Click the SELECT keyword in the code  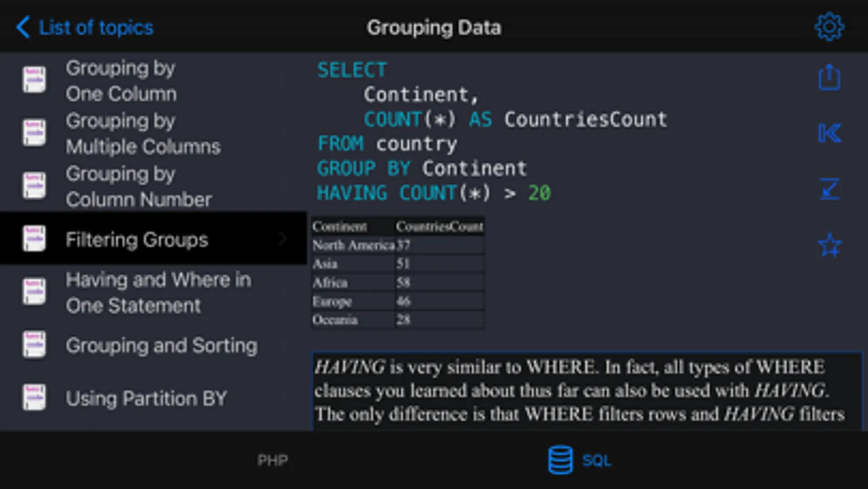coord(352,70)
